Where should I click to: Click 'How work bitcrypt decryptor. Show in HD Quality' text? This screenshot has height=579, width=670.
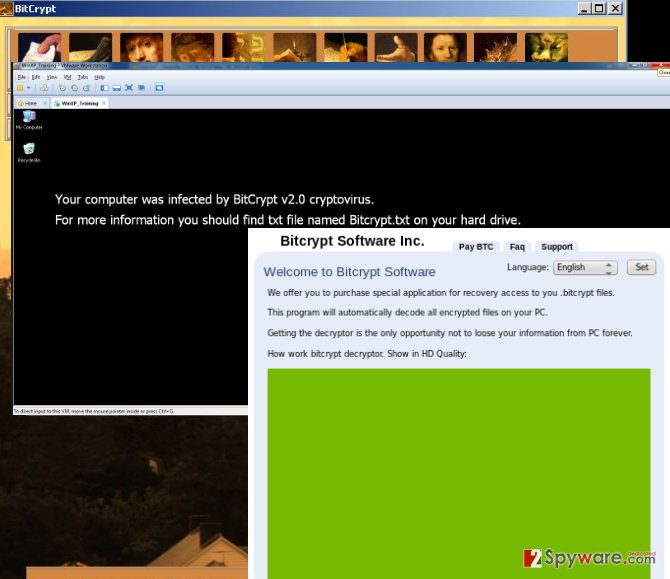click(x=367, y=354)
